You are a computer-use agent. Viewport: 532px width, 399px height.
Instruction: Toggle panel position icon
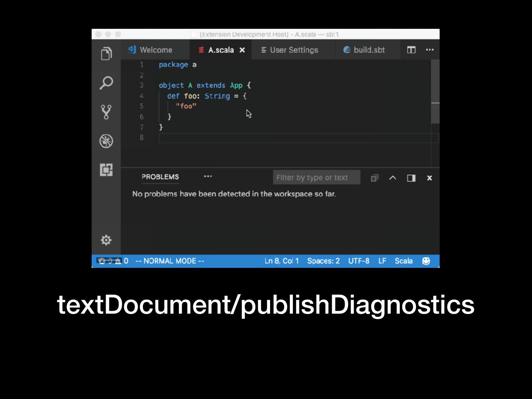pyautogui.click(x=411, y=178)
